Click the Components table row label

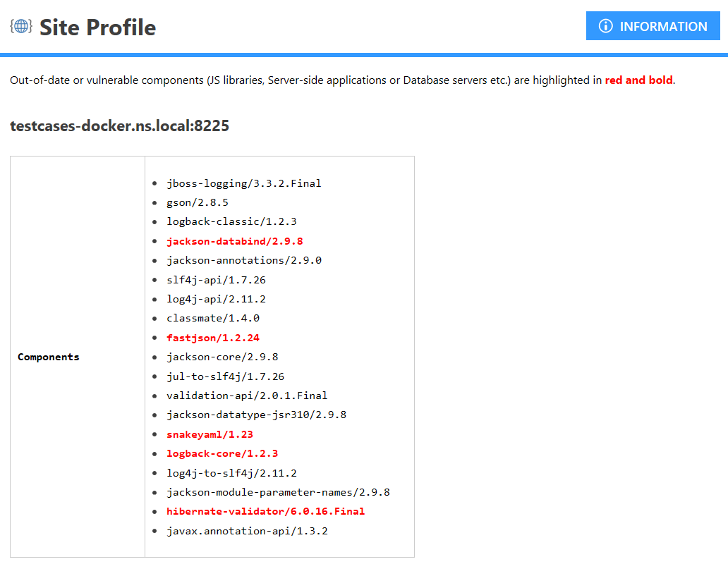point(48,357)
